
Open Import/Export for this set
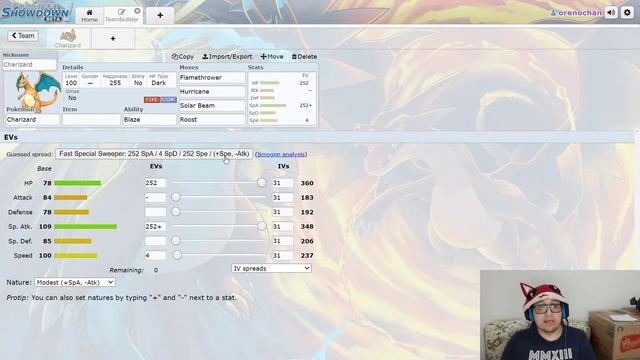point(227,57)
